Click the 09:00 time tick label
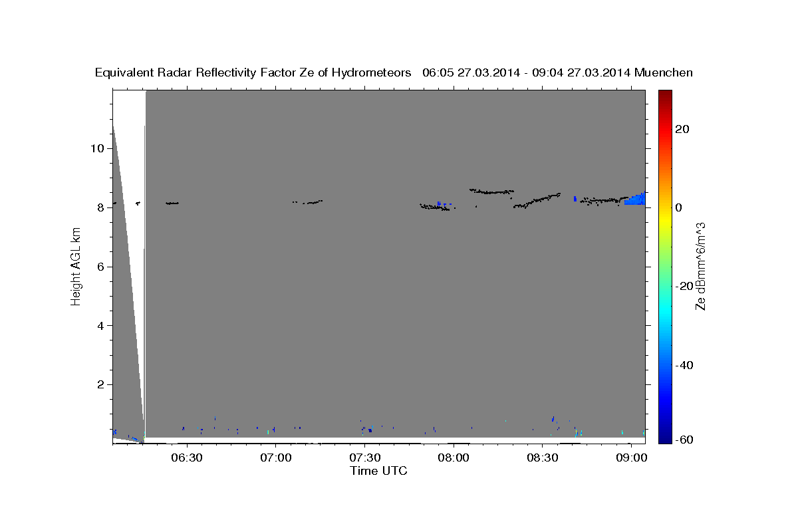The width and height of the screenshot is (798, 532). [631, 458]
